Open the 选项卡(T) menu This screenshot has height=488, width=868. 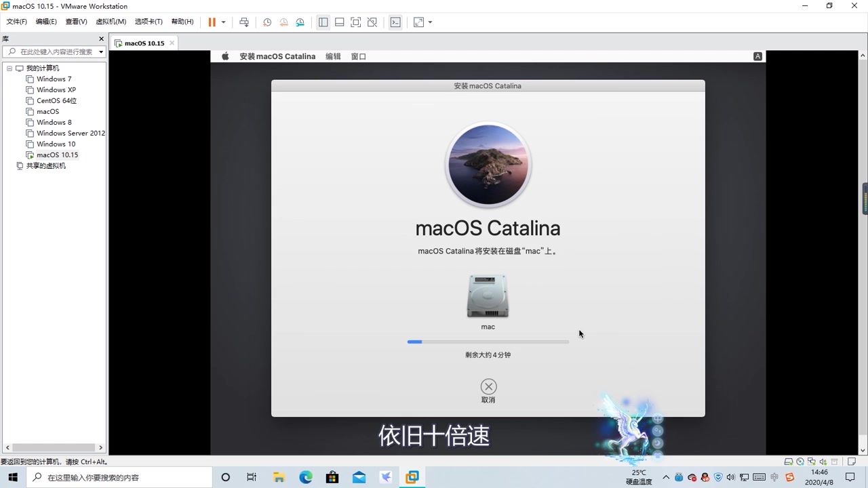[149, 22]
